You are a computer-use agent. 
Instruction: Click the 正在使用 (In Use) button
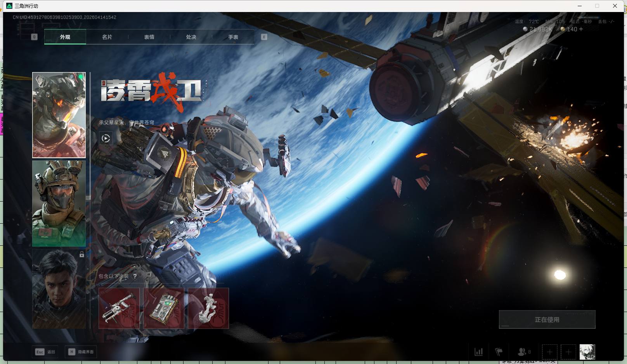(547, 319)
